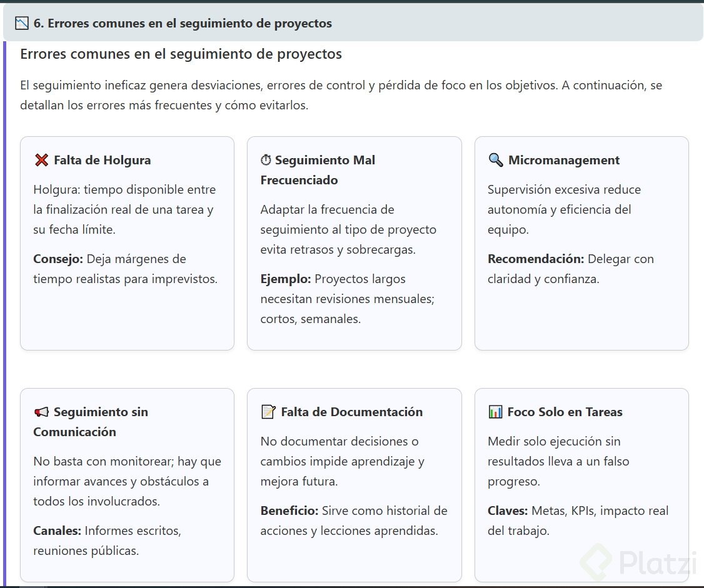The height and width of the screenshot is (588, 704).
Task: Click the chart icon in section 6 header
Action: (x=22, y=24)
